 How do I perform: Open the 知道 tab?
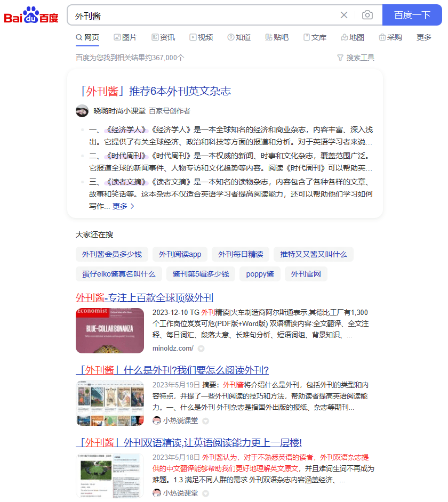239,37
